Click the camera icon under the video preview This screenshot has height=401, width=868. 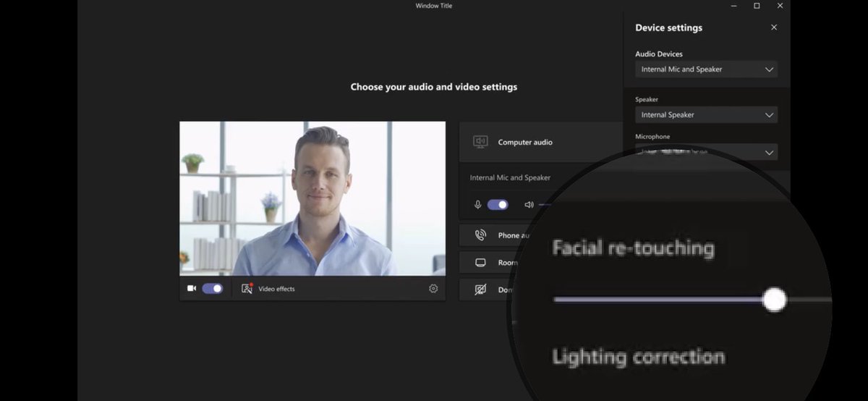[192, 288]
